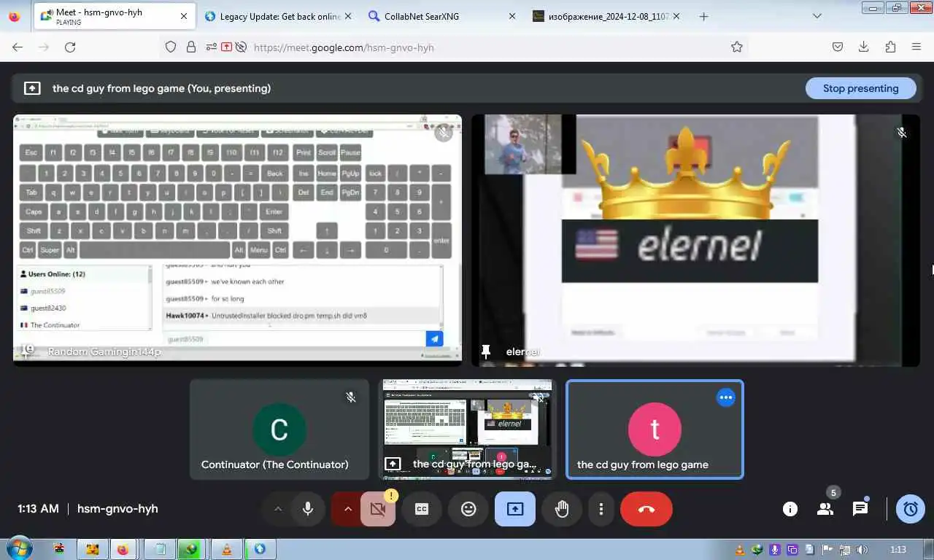The width and height of the screenshot is (934, 560).
Task: Click the Hawk10074 chat message
Action: coord(302,316)
